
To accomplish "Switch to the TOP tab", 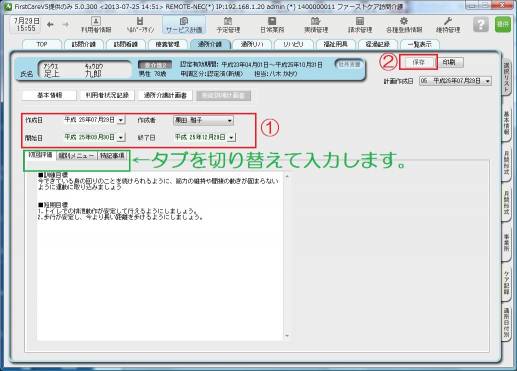I will tap(42, 44).
